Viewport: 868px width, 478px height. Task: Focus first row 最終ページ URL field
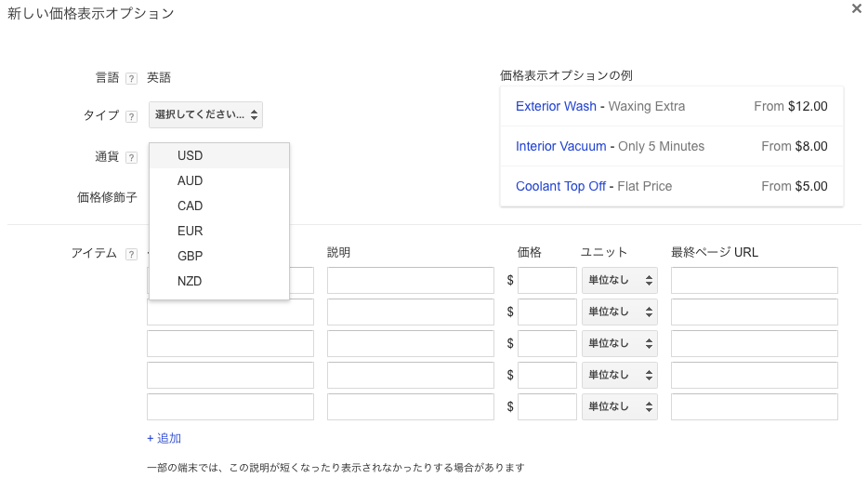(x=754, y=280)
